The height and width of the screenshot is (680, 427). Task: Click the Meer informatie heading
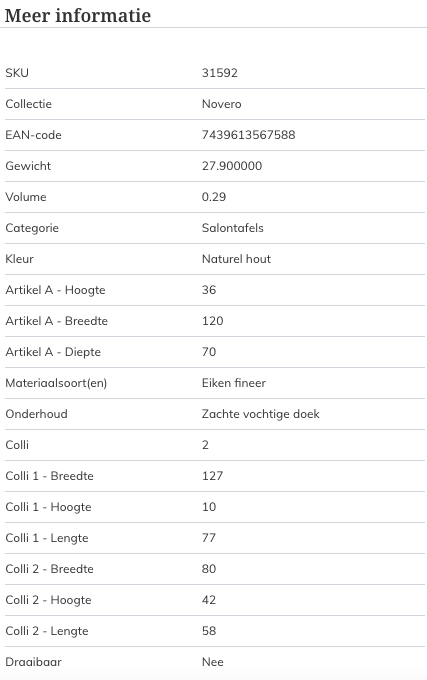pos(78,16)
